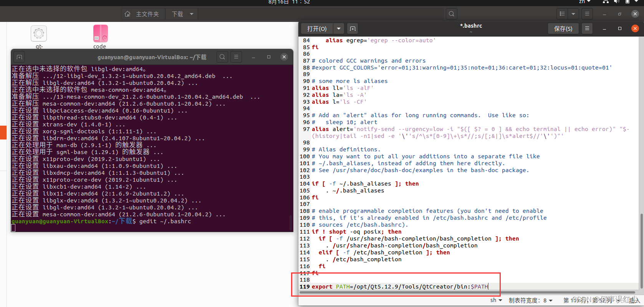Click the network icon in top panel
The image size is (644, 307).
pyautogui.click(x=606, y=2)
